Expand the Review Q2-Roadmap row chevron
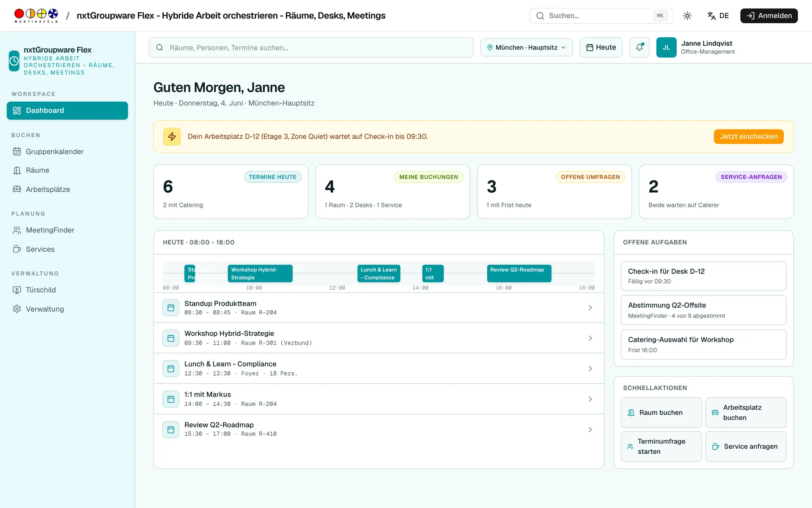The height and width of the screenshot is (508, 812). click(x=590, y=430)
